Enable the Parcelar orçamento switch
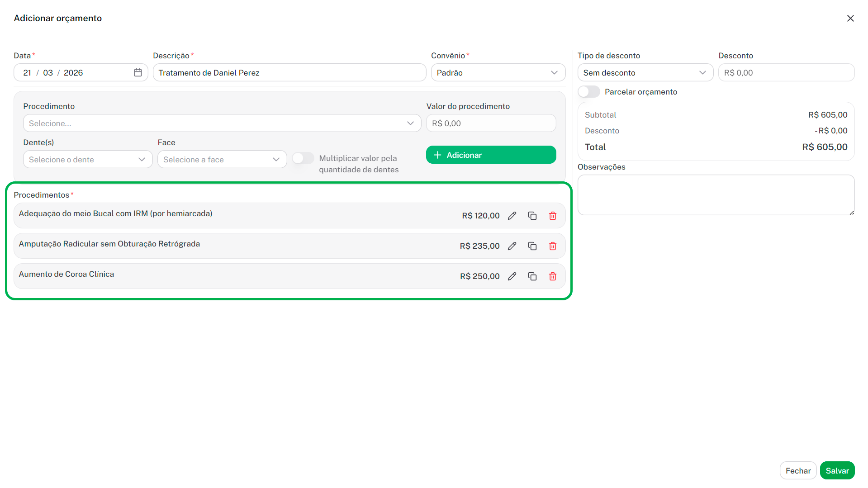Viewport: 868px width, 488px height. click(588, 92)
